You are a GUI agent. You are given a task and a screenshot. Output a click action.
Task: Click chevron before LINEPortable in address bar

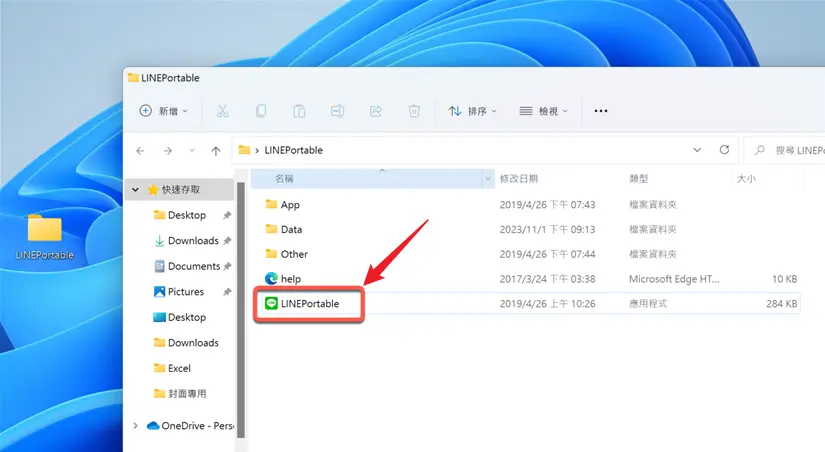coord(257,150)
